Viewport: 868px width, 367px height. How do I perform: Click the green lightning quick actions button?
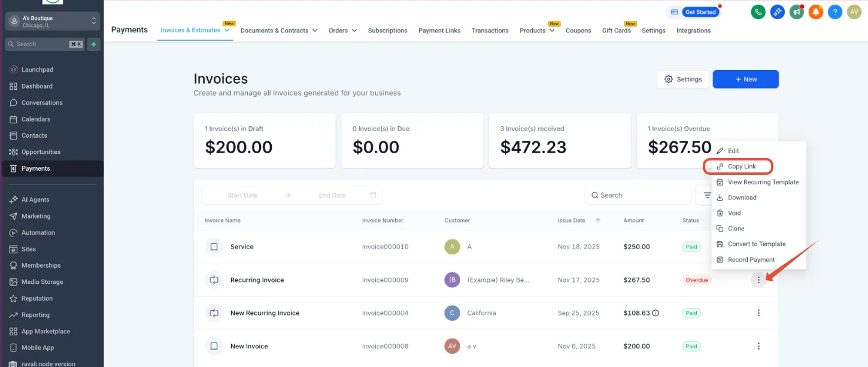click(x=93, y=44)
